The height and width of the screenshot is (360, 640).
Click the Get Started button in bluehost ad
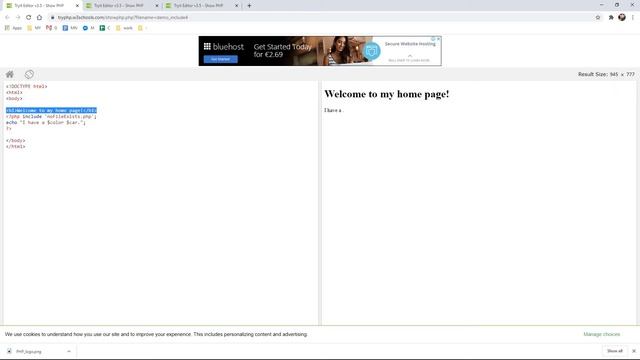(221, 59)
